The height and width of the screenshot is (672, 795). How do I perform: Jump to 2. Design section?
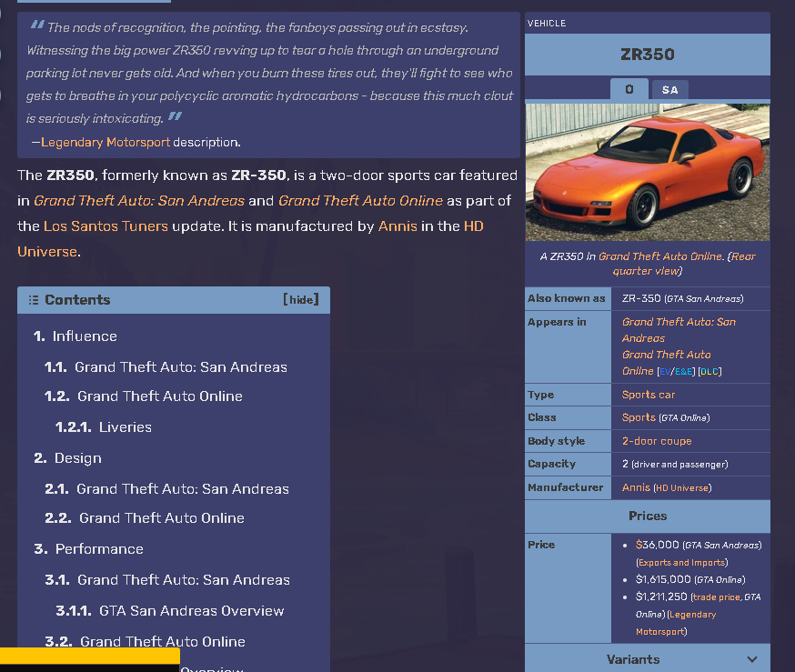pos(68,458)
